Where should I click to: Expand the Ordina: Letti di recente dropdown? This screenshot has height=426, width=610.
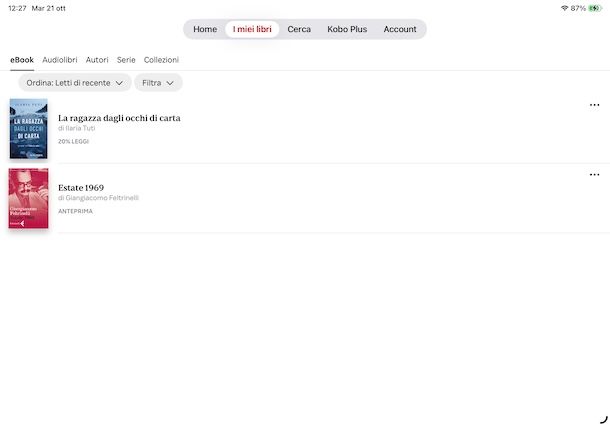pyautogui.click(x=75, y=83)
